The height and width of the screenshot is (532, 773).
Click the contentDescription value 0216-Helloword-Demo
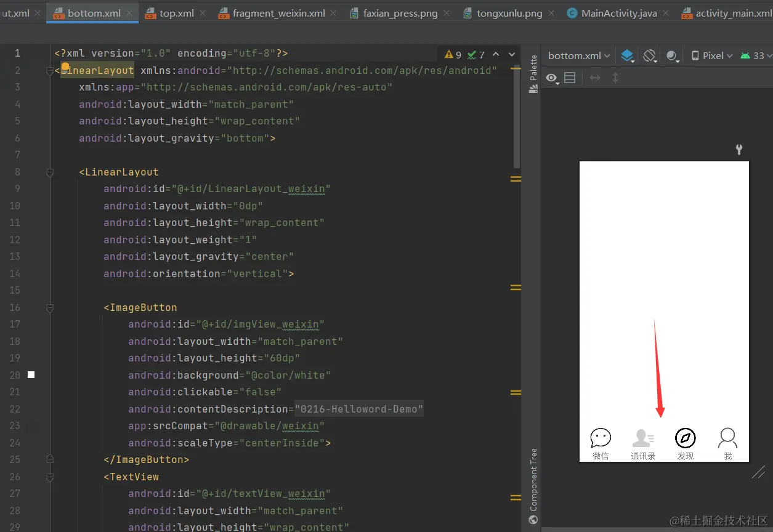(359, 409)
